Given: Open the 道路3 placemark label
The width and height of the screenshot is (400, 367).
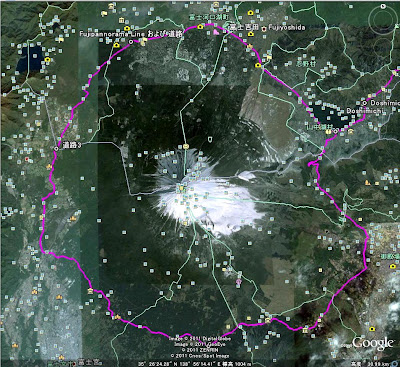Looking at the screenshot, I should click(x=72, y=145).
